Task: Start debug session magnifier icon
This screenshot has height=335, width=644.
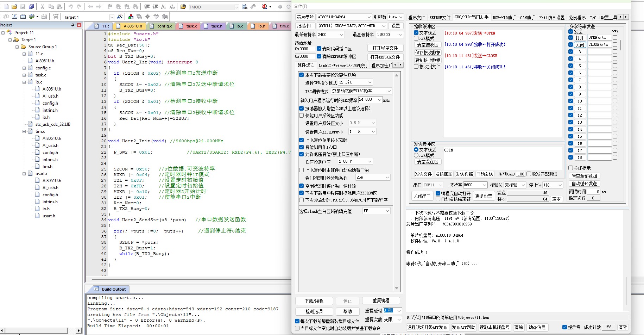Action: coord(265,7)
